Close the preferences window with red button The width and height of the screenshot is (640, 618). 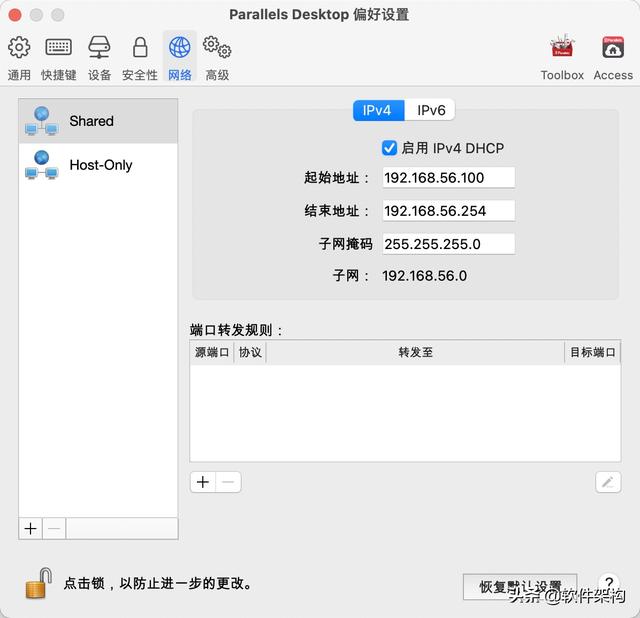point(15,15)
